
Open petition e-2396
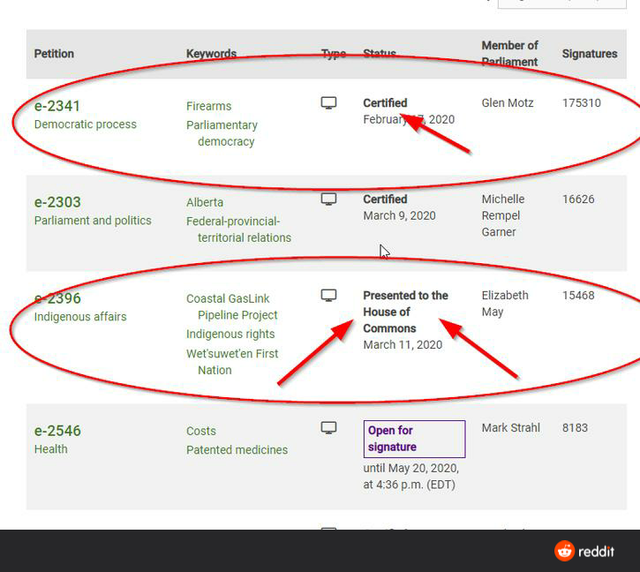[x=57, y=298]
